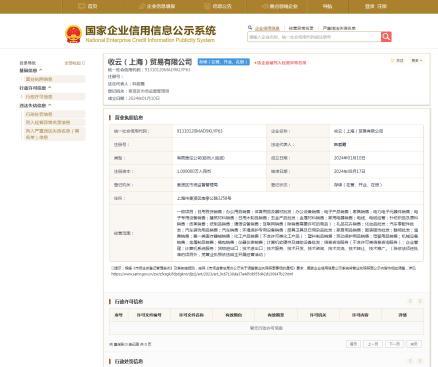
Task: Go to last page of license table
Action: click(414, 344)
